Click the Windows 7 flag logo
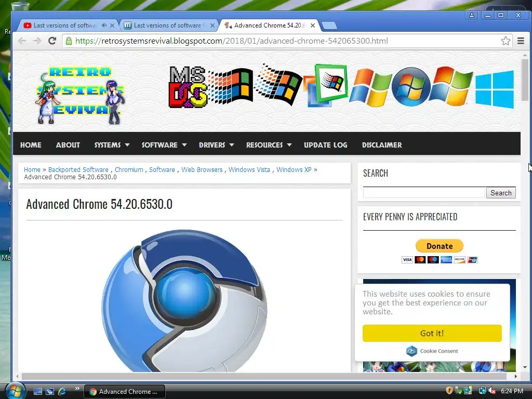 point(451,86)
